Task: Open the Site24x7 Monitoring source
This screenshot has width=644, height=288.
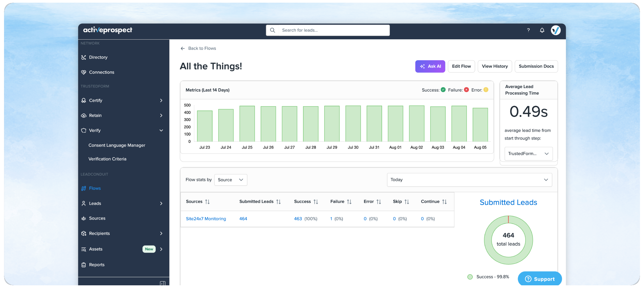Action: coord(206,219)
